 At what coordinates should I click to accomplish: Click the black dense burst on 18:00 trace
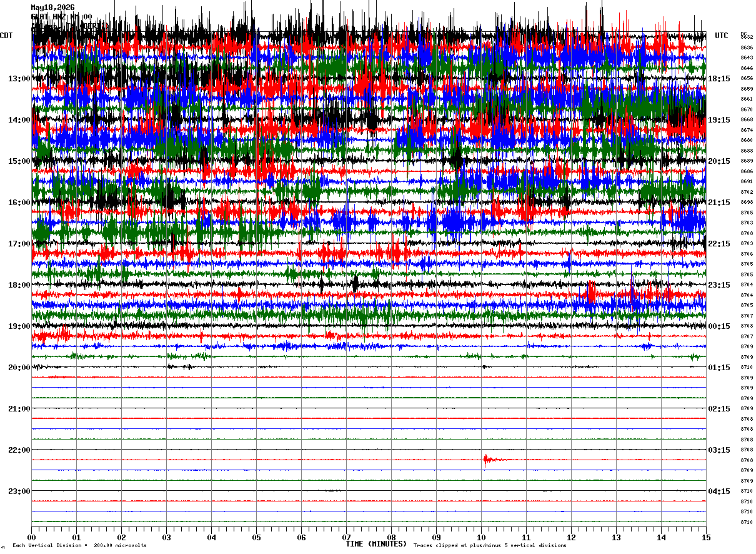[x=355, y=285]
